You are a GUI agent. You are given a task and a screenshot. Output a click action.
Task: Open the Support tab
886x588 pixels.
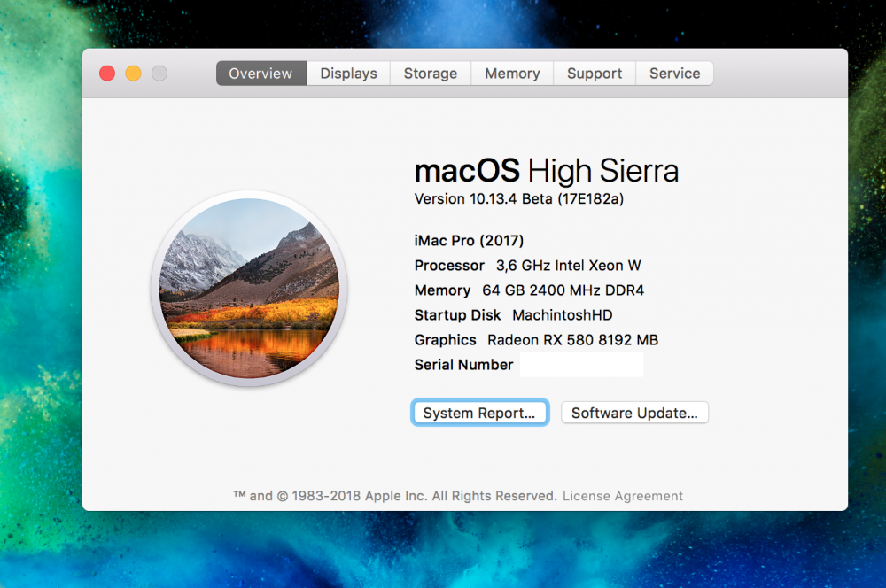tap(595, 73)
